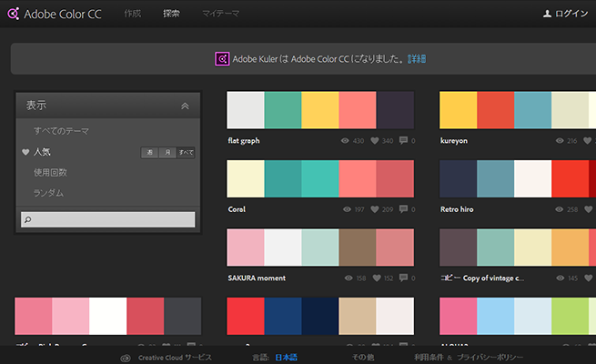596x364 pixels.
Task: Click the comment icon on Coral theme
Action: [403, 209]
